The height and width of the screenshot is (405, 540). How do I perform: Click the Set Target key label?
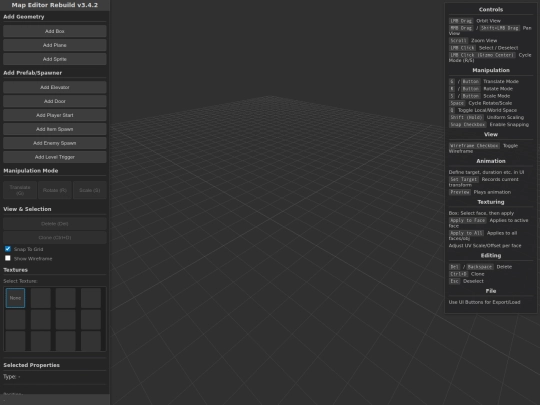coord(464,179)
